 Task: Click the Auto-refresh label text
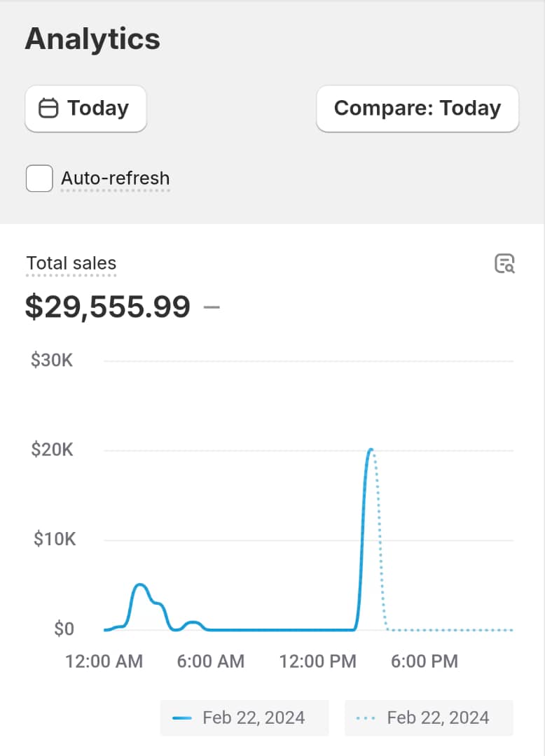click(x=115, y=178)
